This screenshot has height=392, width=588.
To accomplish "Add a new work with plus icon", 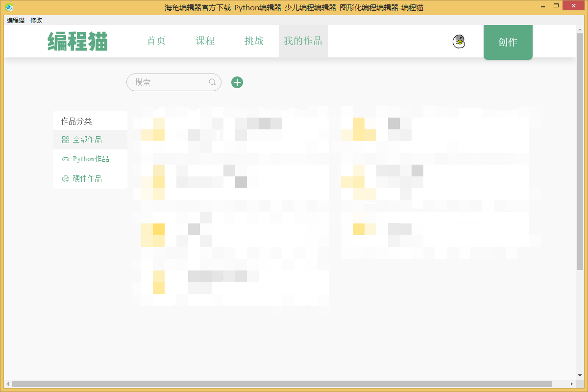I will pos(237,82).
